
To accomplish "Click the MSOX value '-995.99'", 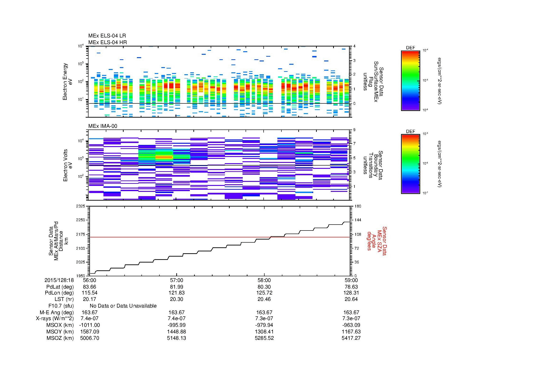I will click(177, 325).
